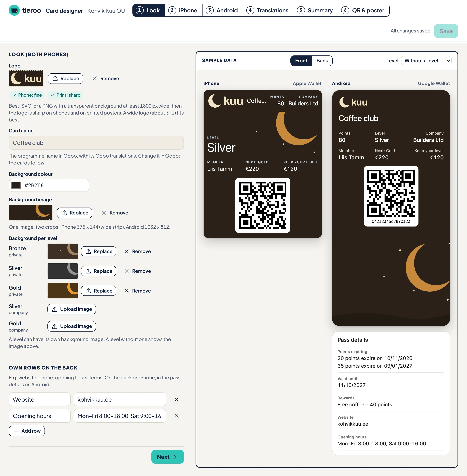Replace the main background image
The image size is (467, 476).
pyautogui.click(x=75, y=213)
